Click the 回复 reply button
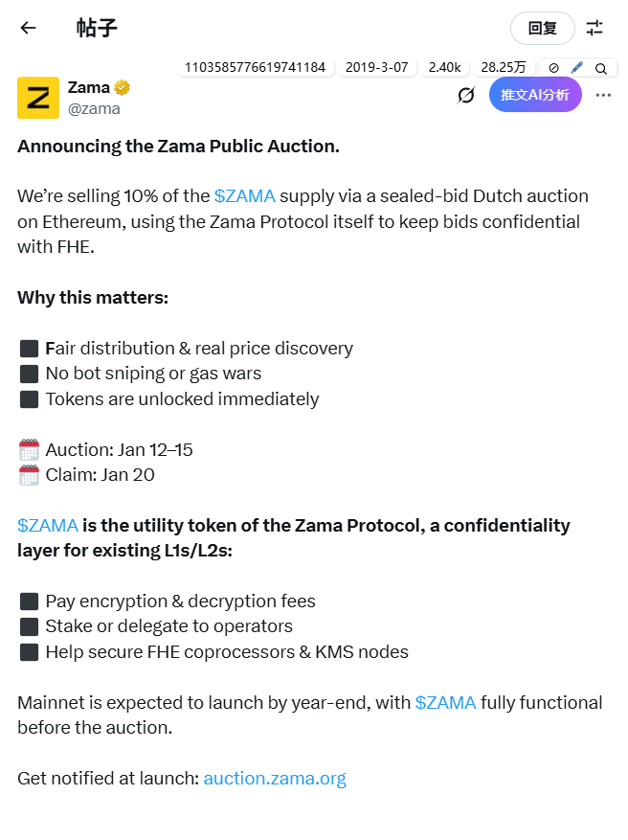The height and width of the screenshot is (840, 628). coord(543,28)
